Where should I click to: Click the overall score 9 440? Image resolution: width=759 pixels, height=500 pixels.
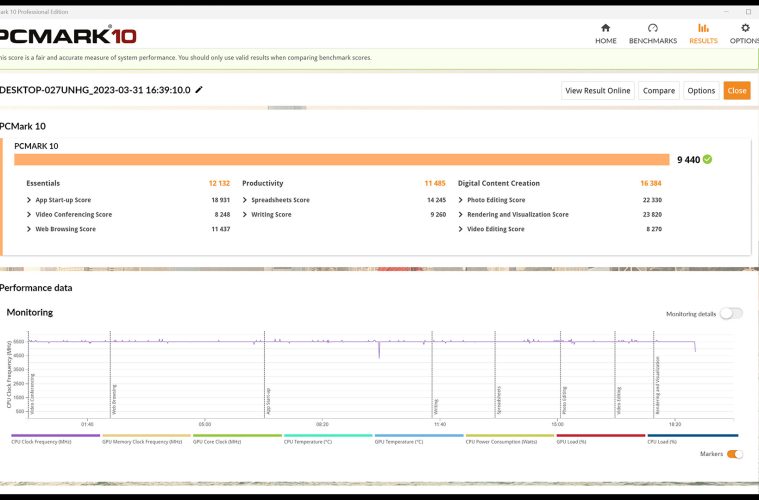pos(688,160)
